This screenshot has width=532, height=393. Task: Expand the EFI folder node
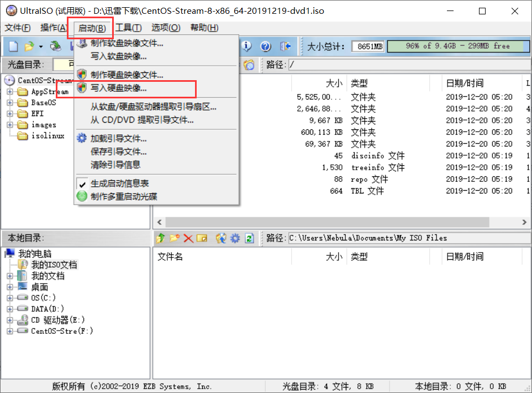click(10, 114)
